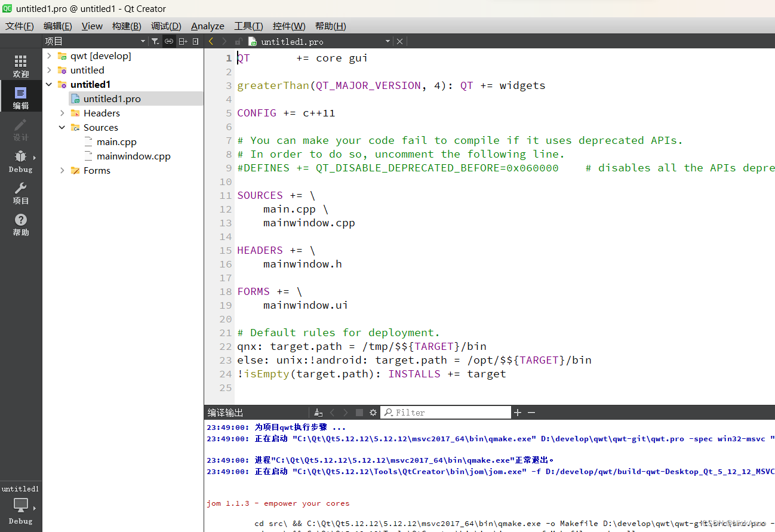This screenshot has height=532, width=775.
Task: Switch to the Edit (编辑) mode
Action: point(21,97)
